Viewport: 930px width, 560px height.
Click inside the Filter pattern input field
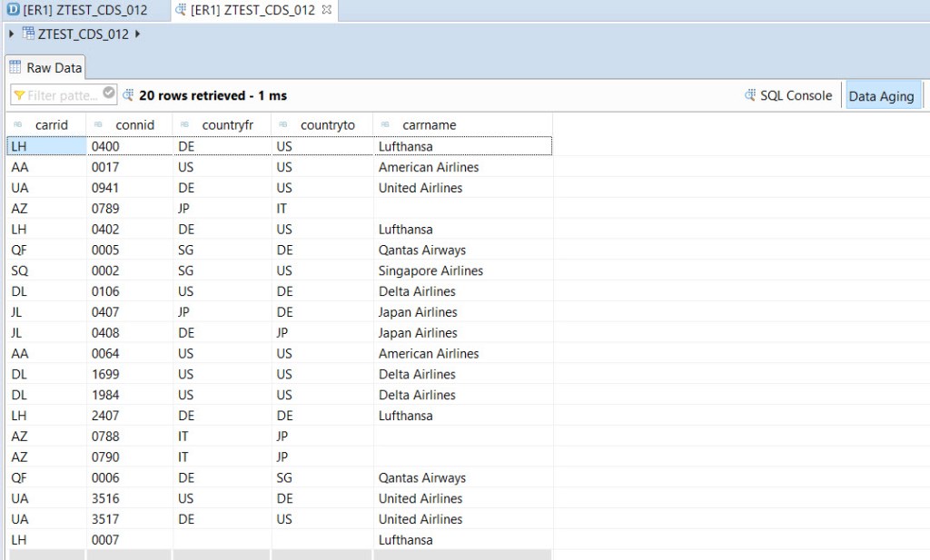click(x=64, y=95)
